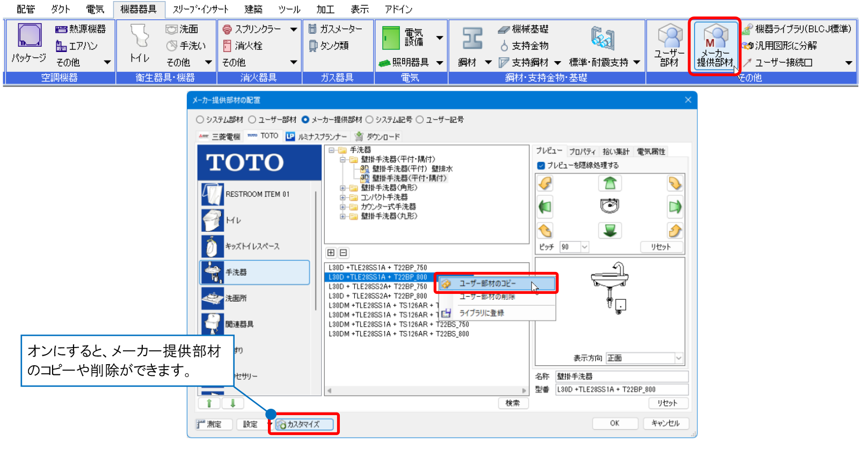Open the 三菱電機 maker tab

click(220, 136)
